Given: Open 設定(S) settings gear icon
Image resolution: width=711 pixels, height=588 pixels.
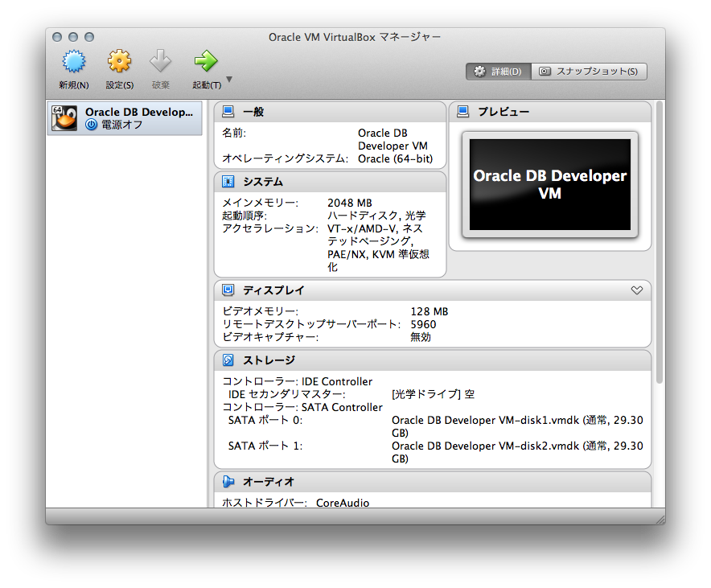Looking at the screenshot, I should pyautogui.click(x=119, y=62).
